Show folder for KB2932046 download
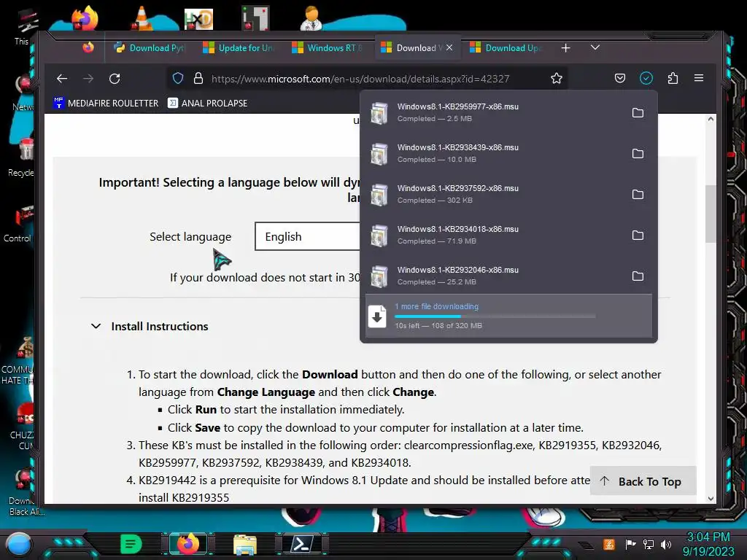747x560 pixels. pyautogui.click(x=638, y=276)
